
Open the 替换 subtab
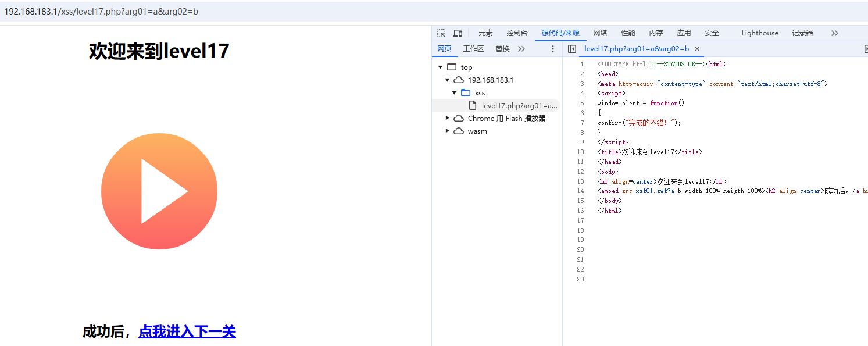(x=502, y=49)
